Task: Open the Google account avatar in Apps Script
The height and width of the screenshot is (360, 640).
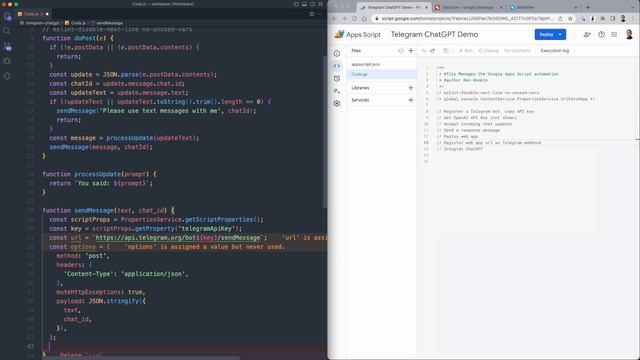Action: (629, 35)
